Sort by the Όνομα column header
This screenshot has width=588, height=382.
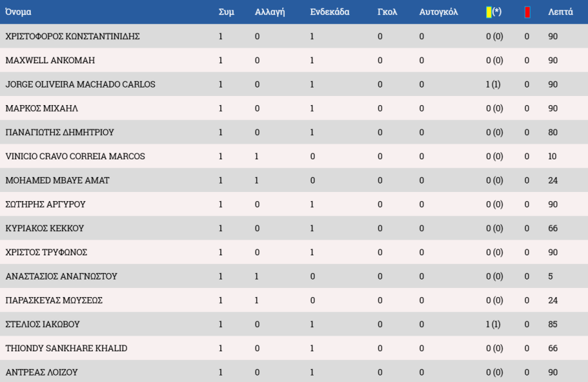coord(18,12)
